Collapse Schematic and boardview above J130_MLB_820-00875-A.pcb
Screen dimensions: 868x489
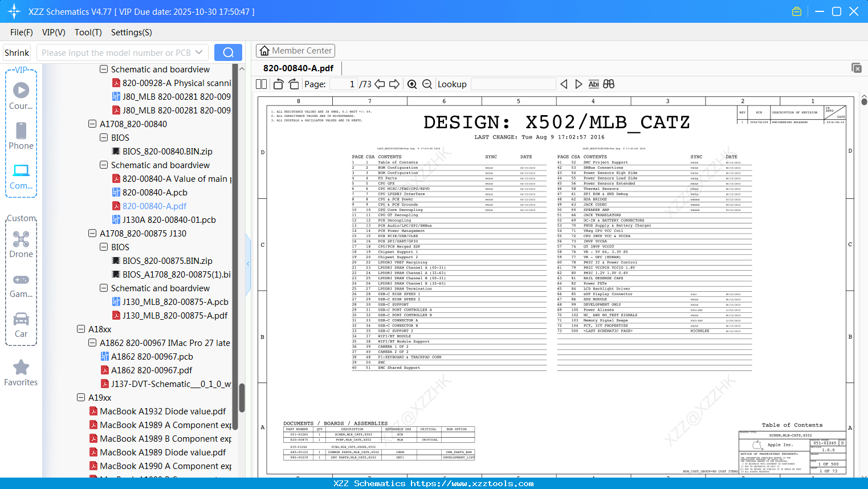104,288
